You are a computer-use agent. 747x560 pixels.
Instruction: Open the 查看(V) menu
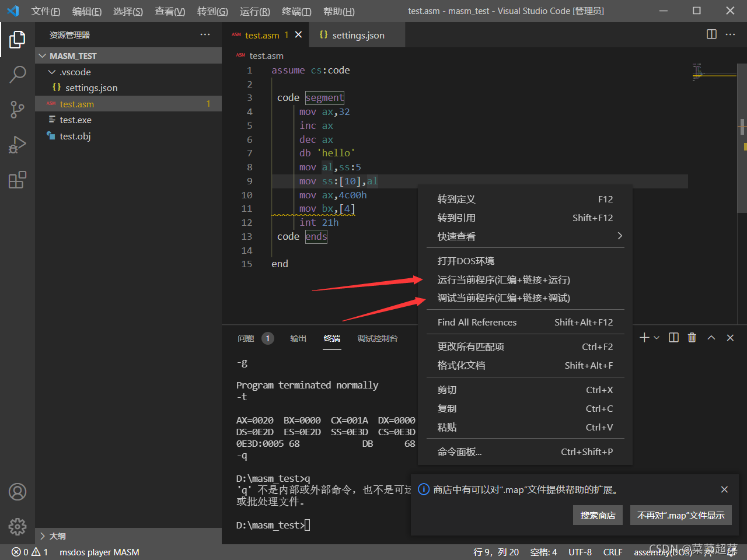tap(170, 11)
